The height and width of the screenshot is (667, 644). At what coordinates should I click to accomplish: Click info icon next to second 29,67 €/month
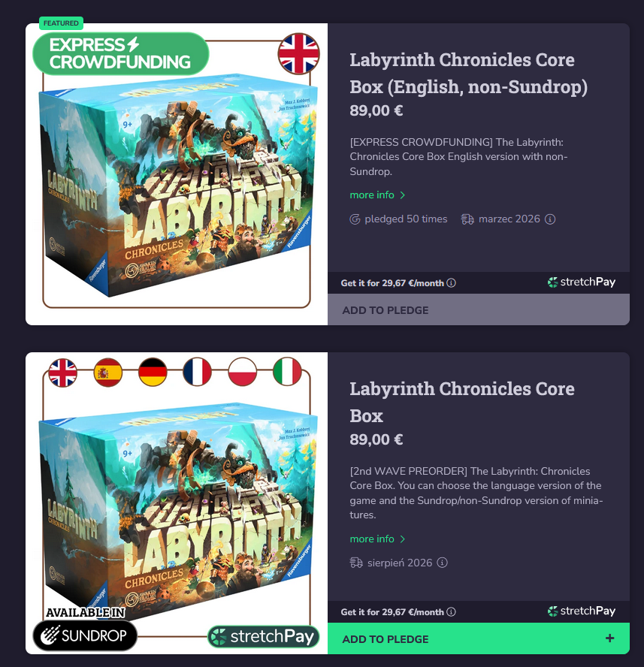click(451, 611)
